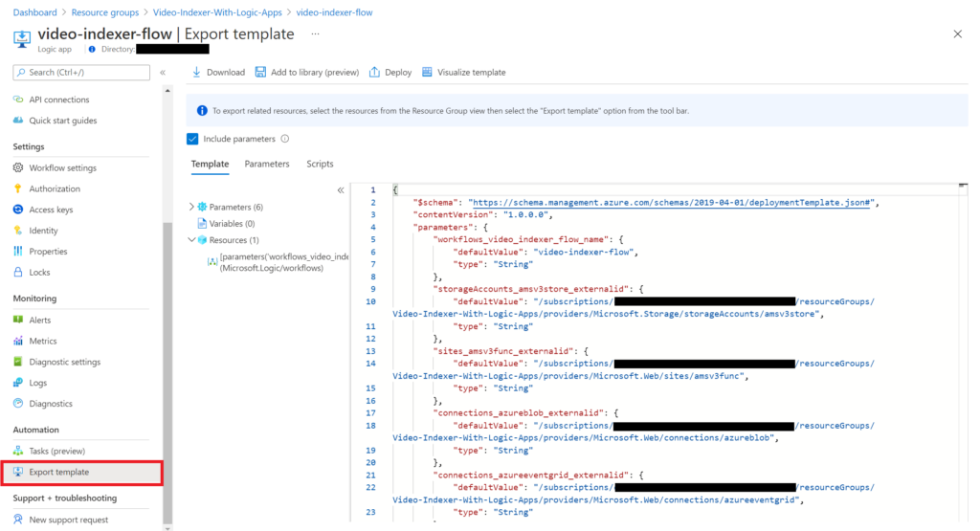Switch to the Parameters tab
The height and width of the screenshot is (531, 980).
click(x=267, y=164)
